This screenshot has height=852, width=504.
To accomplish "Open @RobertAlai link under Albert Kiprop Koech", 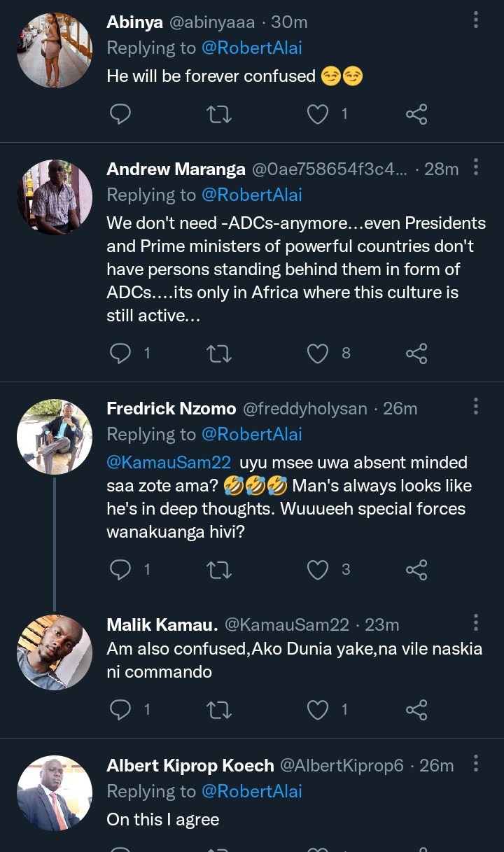I will [x=251, y=791].
